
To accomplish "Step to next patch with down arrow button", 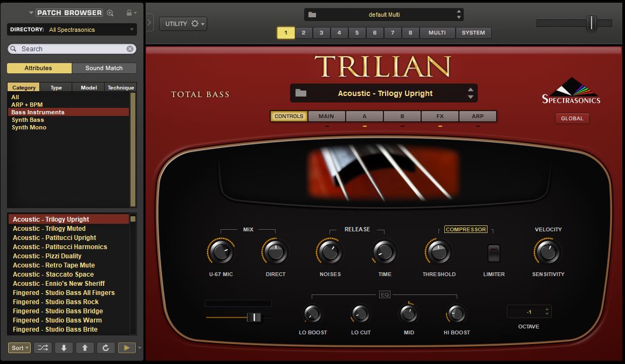I will tap(64, 348).
